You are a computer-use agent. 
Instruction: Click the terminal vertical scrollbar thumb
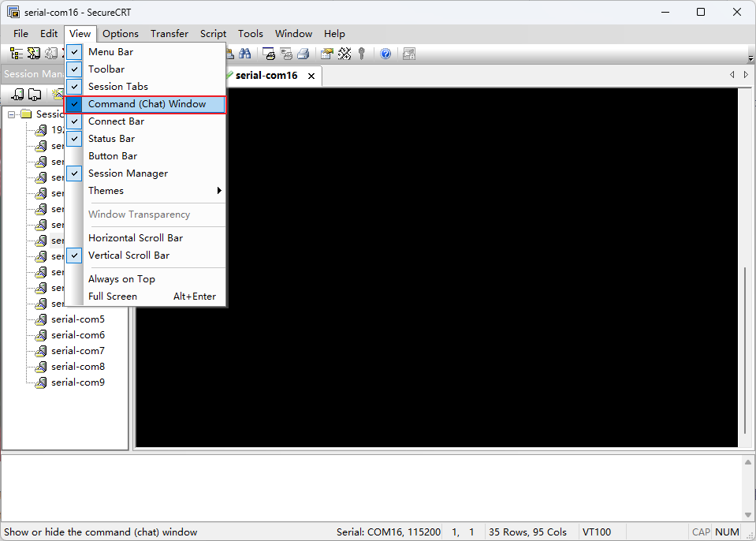tap(746, 350)
